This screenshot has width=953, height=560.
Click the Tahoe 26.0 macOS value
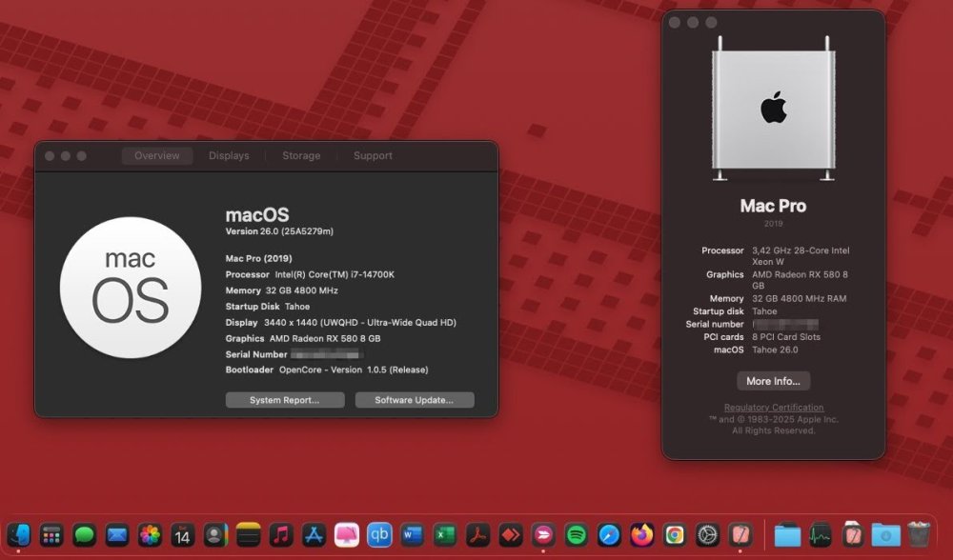[x=775, y=350]
